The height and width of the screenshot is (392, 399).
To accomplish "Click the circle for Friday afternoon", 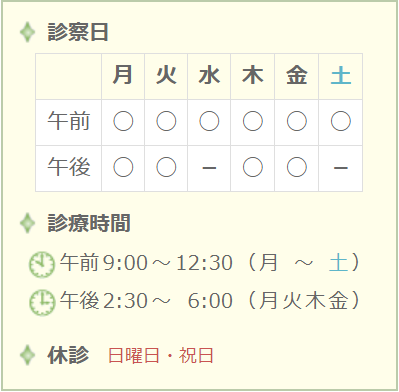I will (296, 167).
